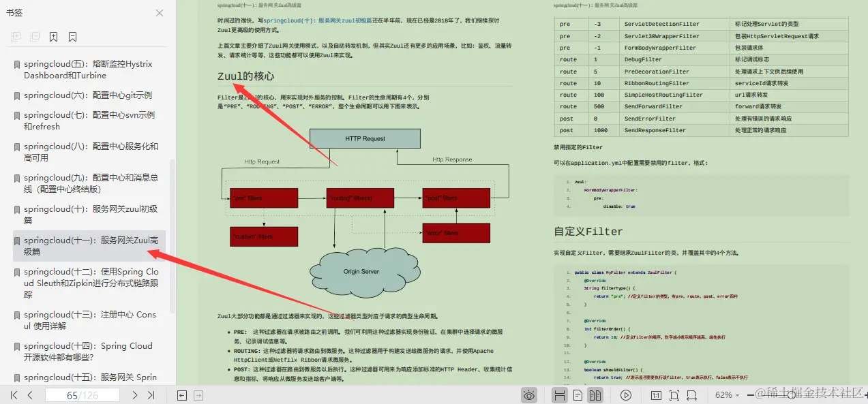
Task: Switch to double-page book view
Action: point(595,394)
